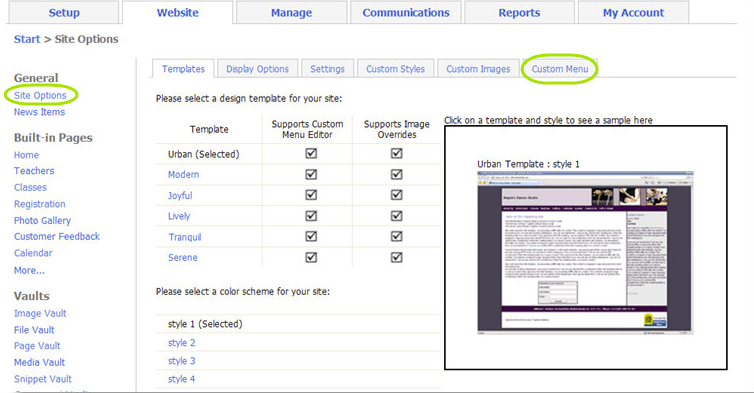The width and height of the screenshot is (754, 393).
Task: Open the Media Vault link
Action: (39, 362)
